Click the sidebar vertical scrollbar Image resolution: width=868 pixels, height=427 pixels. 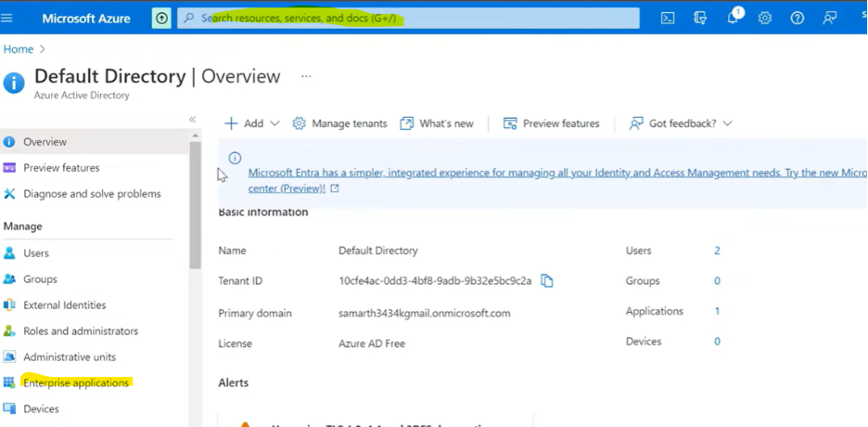[195, 204]
